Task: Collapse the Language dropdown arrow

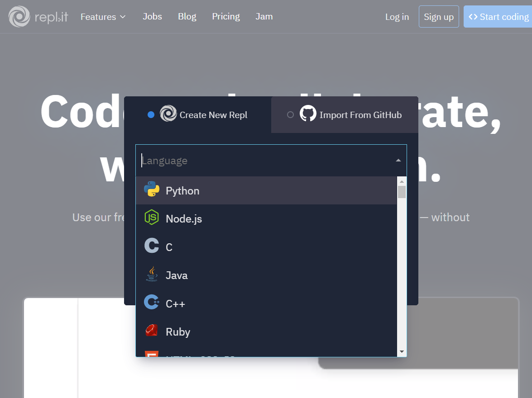Action: pyautogui.click(x=398, y=161)
